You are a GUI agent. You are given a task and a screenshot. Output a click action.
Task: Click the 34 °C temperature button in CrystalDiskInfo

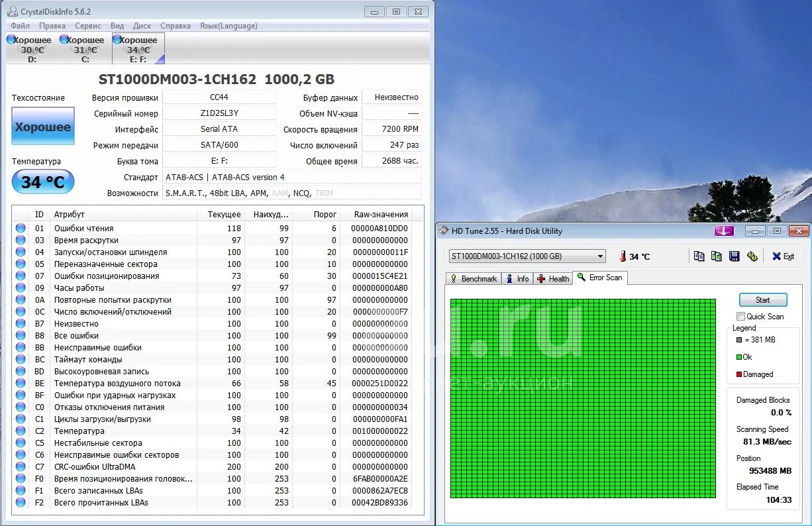pyautogui.click(x=43, y=182)
